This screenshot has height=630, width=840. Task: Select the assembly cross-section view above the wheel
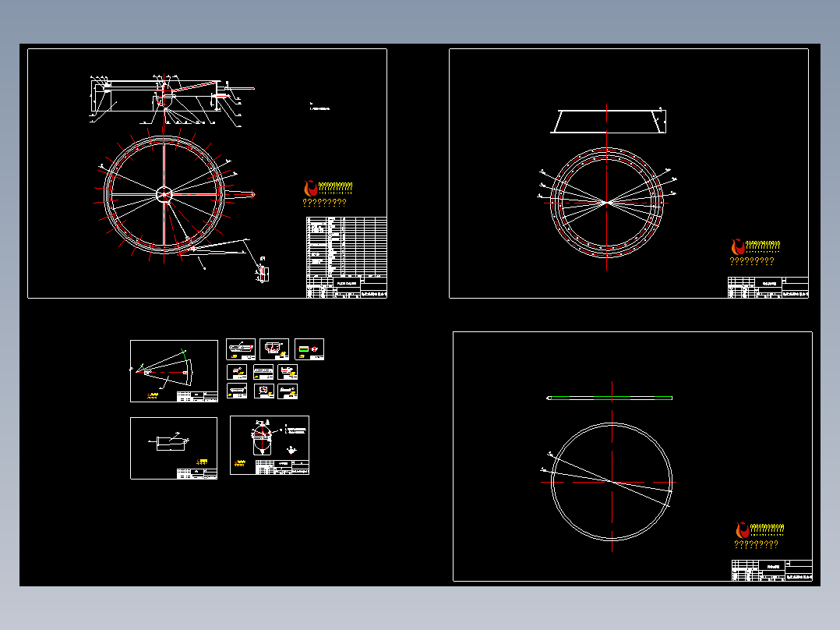coord(171,100)
